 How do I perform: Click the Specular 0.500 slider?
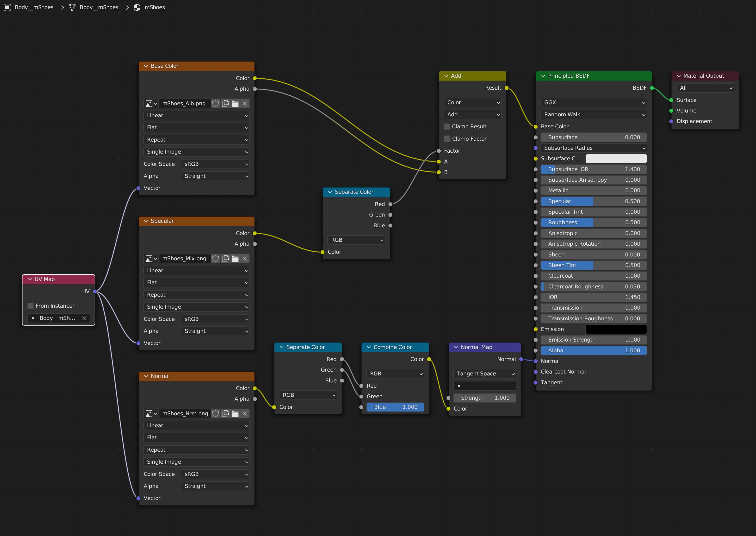coord(594,201)
